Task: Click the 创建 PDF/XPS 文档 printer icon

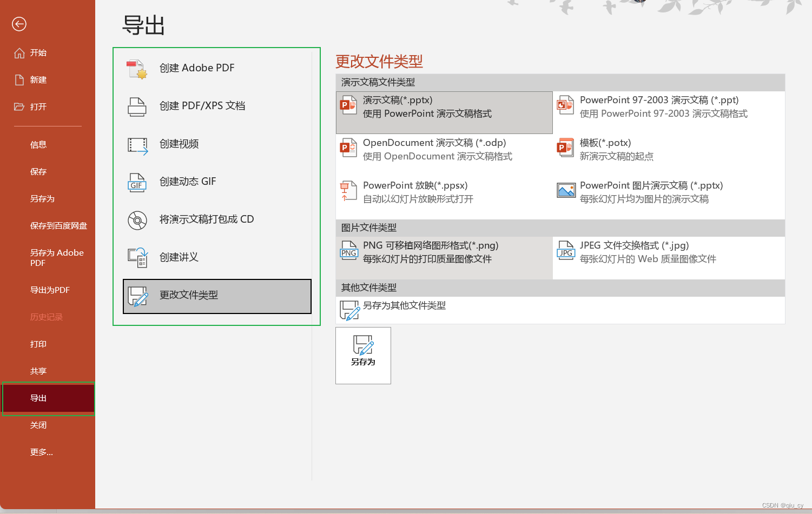Action: coord(137,106)
